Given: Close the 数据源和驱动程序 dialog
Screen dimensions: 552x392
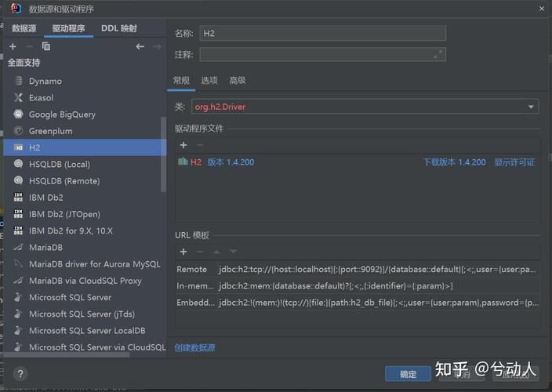Looking at the screenshot, I should point(542,9).
